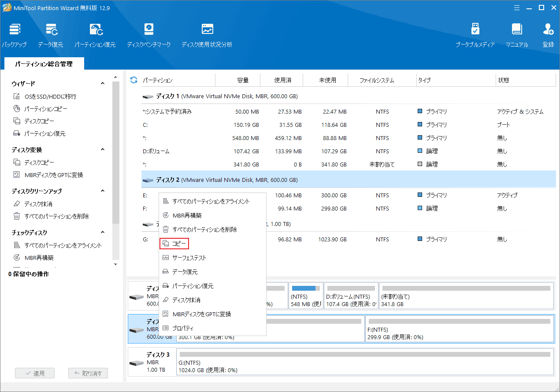The width and height of the screenshot is (560, 392).
Task: Open the バックアップ tool
Action: click(14, 35)
